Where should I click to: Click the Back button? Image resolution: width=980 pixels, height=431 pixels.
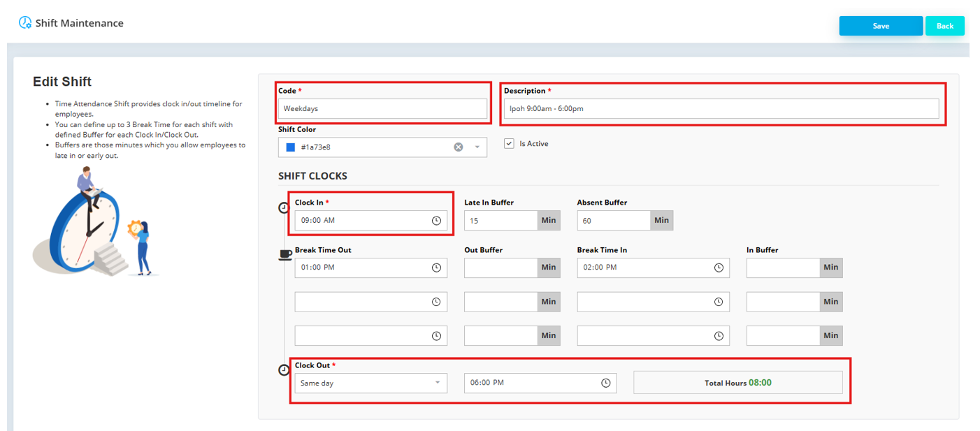coord(944,26)
